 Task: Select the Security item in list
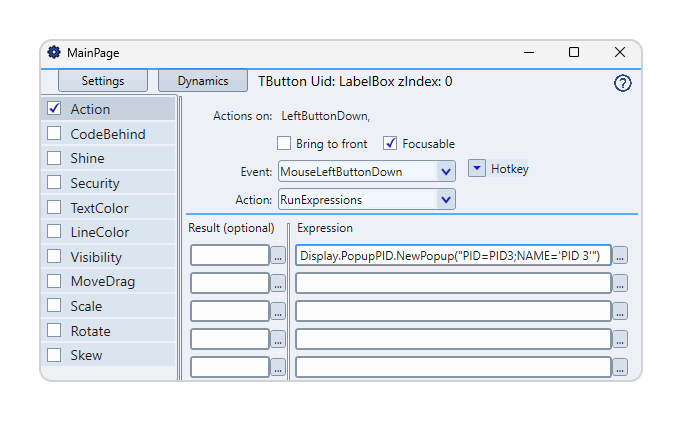click(109, 183)
